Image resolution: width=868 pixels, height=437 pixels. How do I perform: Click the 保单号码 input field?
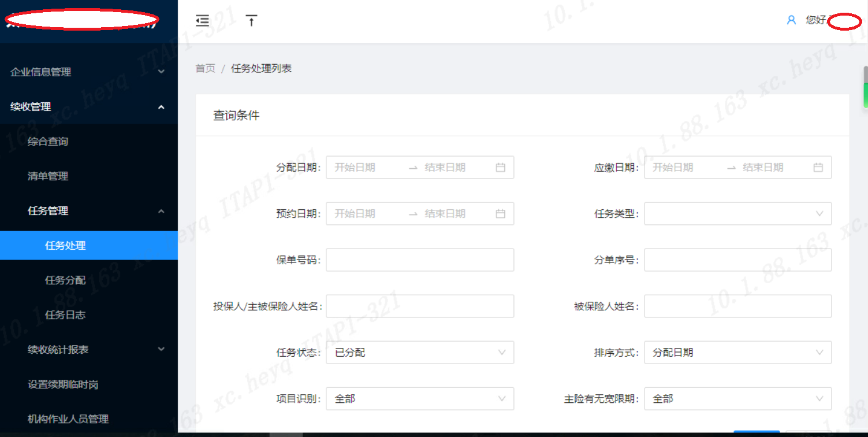coord(420,260)
